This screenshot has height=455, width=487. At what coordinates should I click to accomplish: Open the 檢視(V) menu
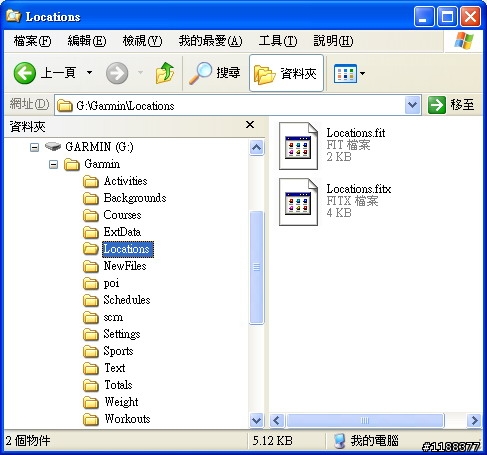[142, 41]
